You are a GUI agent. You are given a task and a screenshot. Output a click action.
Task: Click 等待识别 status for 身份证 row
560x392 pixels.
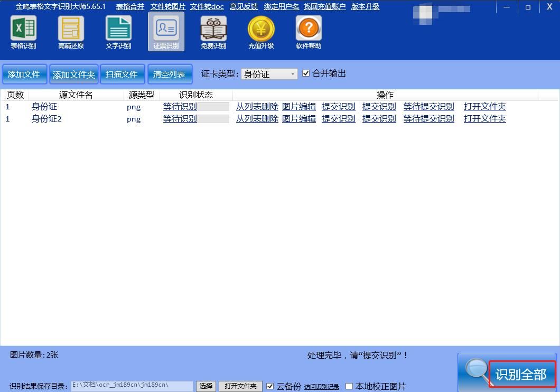pyautogui.click(x=180, y=106)
